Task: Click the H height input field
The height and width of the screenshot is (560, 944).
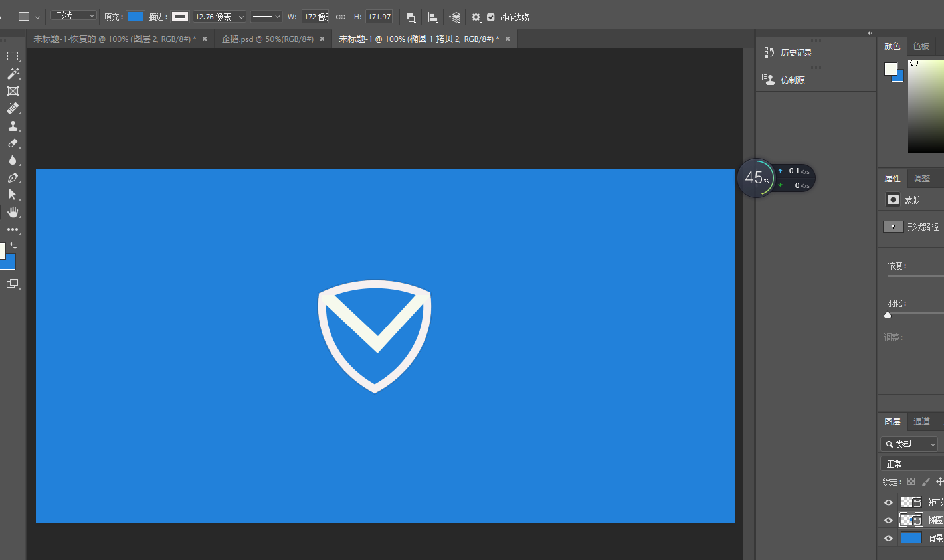Action: [379, 17]
